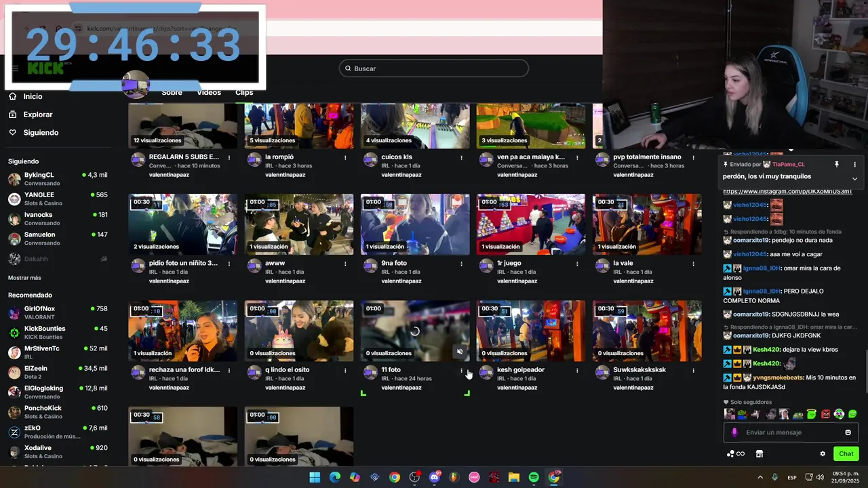
Task: Pick the green headphones emote
Action: pos(839,413)
